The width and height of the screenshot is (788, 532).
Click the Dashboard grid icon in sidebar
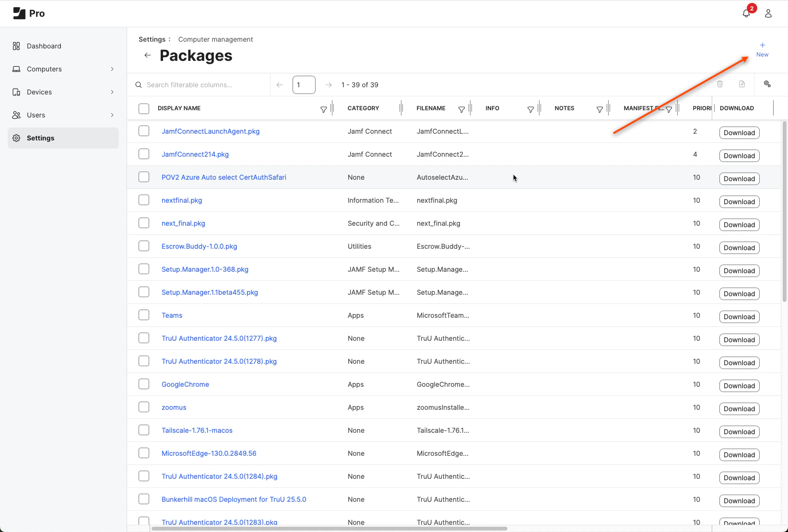coord(16,46)
